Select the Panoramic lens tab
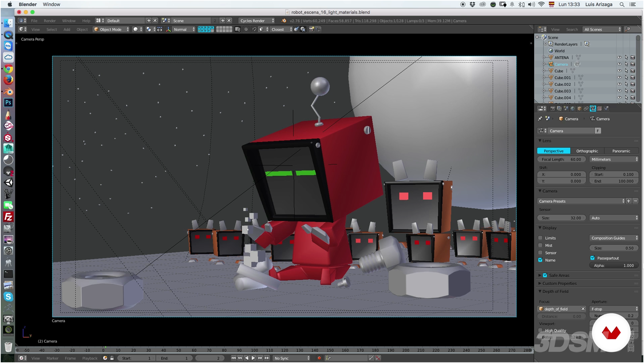This screenshot has width=644, height=363. [621, 151]
